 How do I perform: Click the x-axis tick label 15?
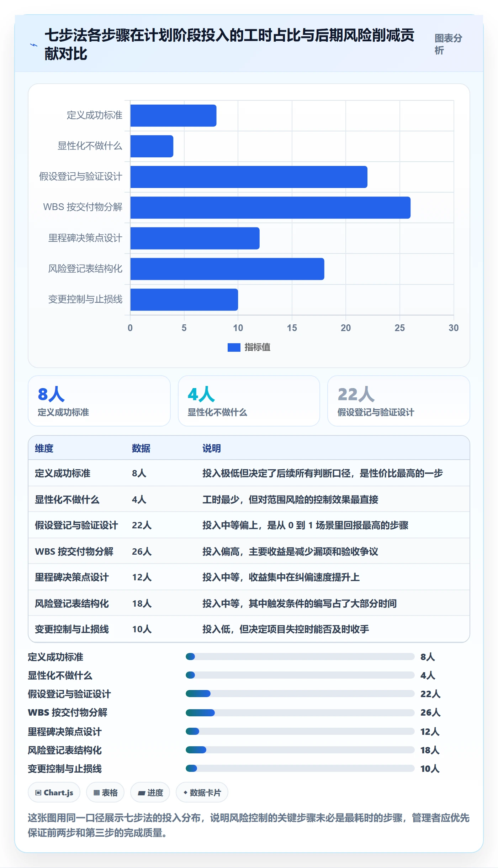point(292,328)
